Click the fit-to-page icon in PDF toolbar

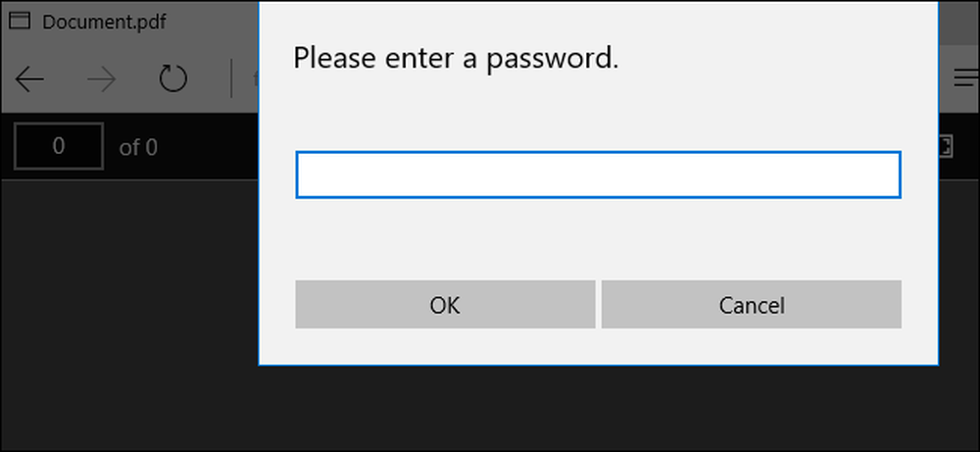[945, 147]
